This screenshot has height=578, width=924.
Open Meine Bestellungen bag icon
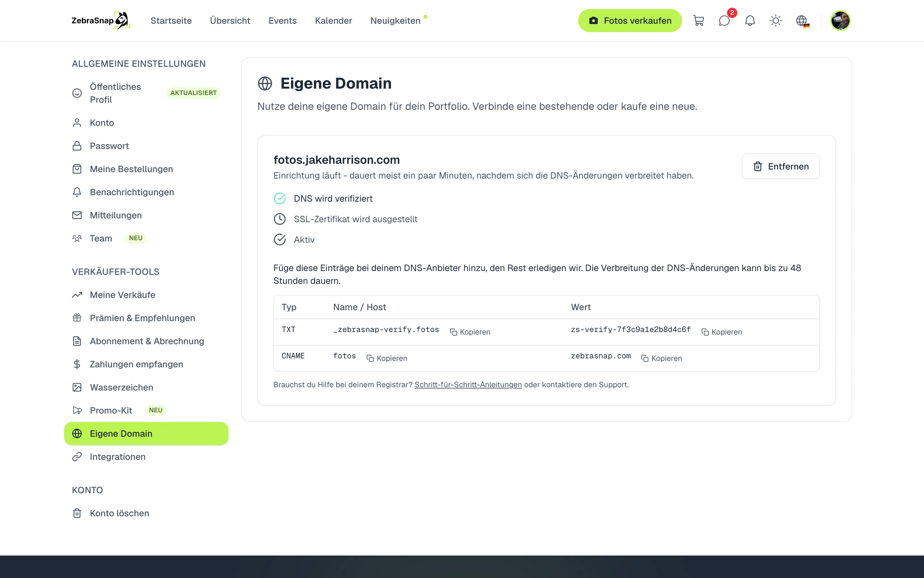point(146,169)
